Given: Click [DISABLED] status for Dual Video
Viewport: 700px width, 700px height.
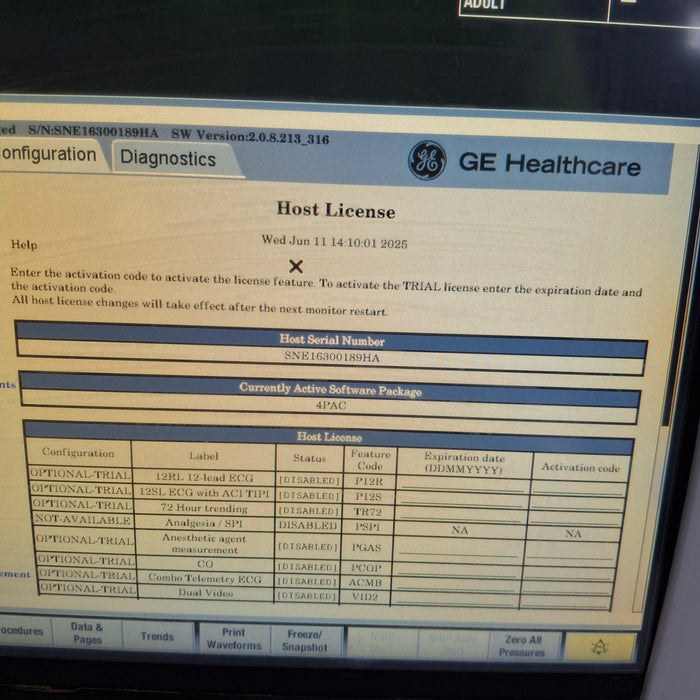Looking at the screenshot, I should 306,596.
